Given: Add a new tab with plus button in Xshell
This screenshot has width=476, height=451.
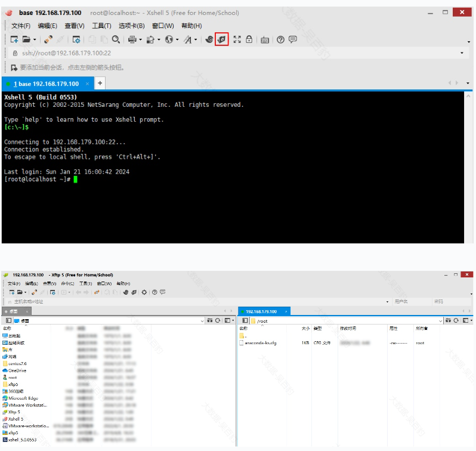Looking at the screenshot, I should point(100,83).
